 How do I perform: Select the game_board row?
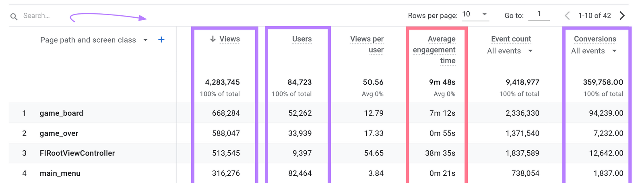point(62,113)
